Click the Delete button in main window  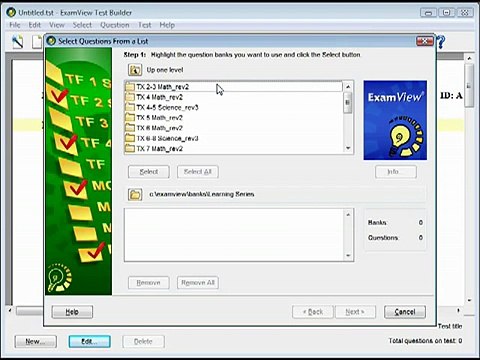tap(143, 342)
